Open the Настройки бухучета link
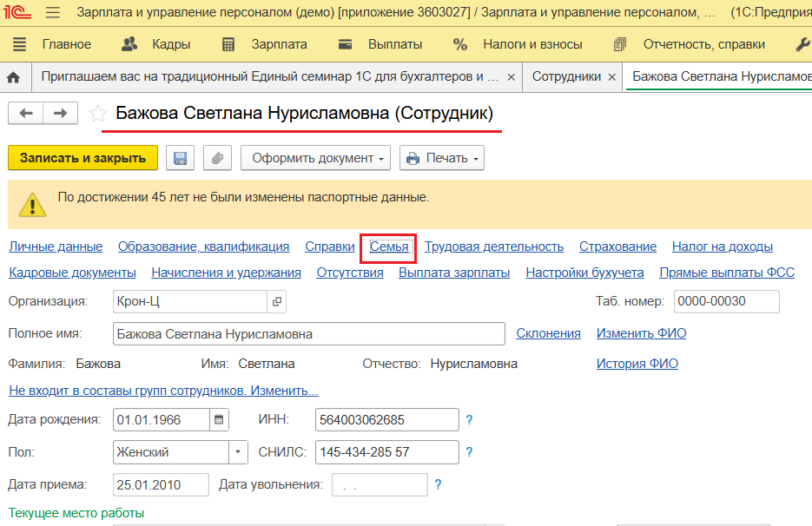The image size is (812, 526). pyautogui.click(x=584, y=273)
